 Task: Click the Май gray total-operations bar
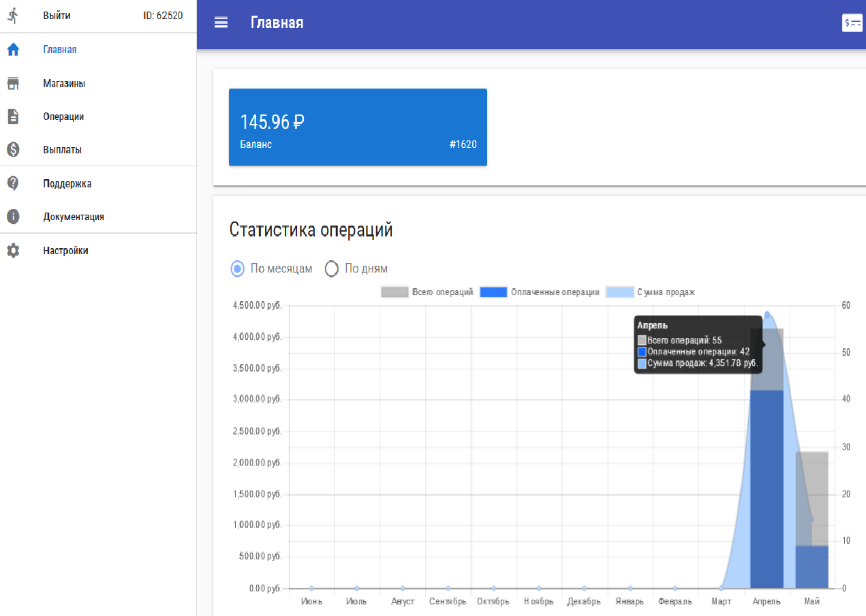coord(811,498)
